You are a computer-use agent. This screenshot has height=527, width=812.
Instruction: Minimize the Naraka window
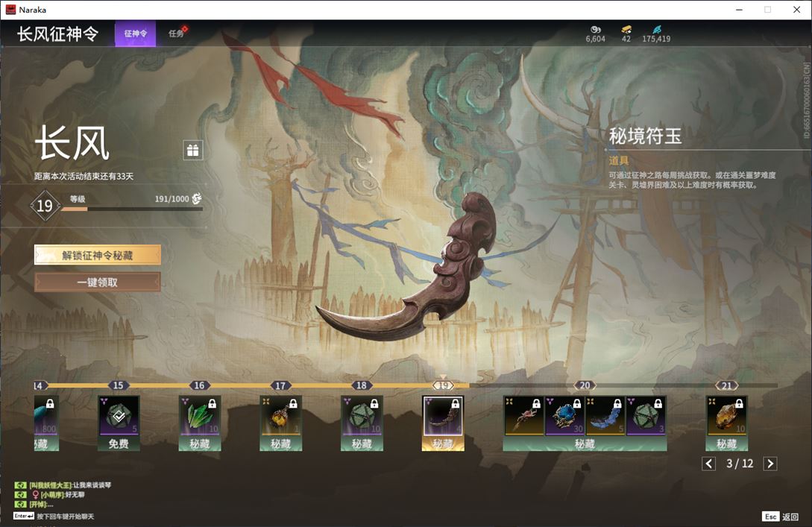point(739,10)
